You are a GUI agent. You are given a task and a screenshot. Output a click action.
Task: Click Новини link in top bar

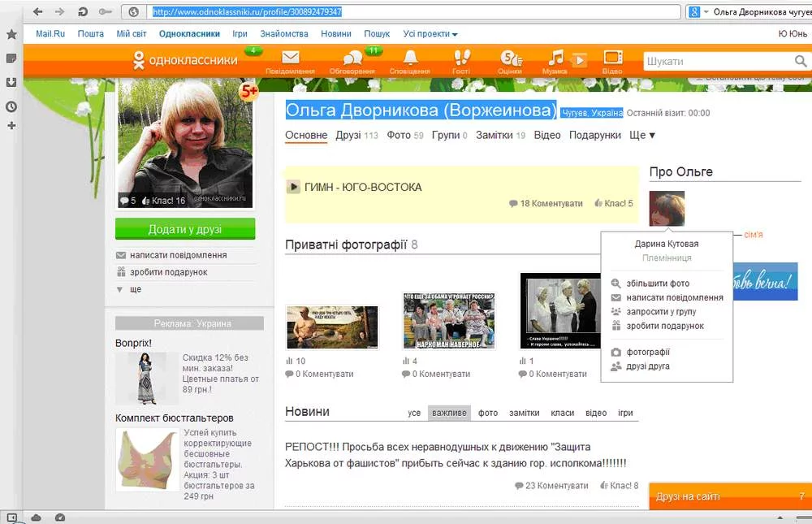(x=336, y=33)
